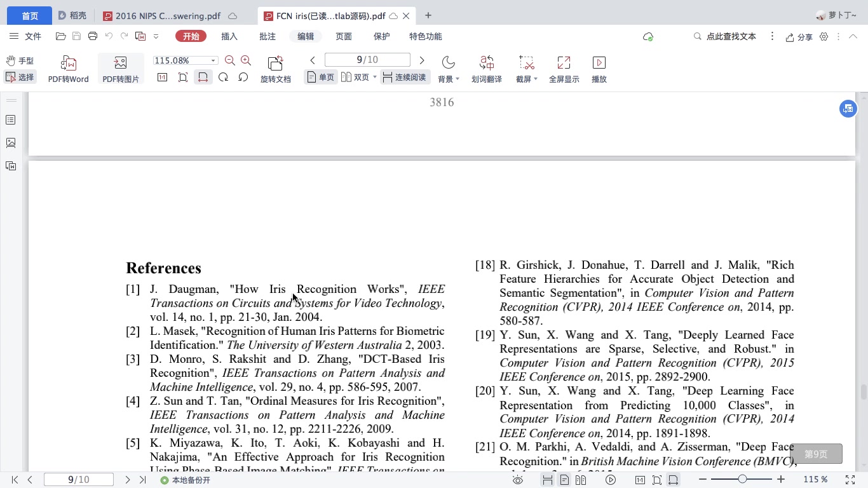Image resolution: width=868 pixels, height=488 pixels.
Task: Switch to the 保护 ribbon tab
Action: click(x=382, y=36)
